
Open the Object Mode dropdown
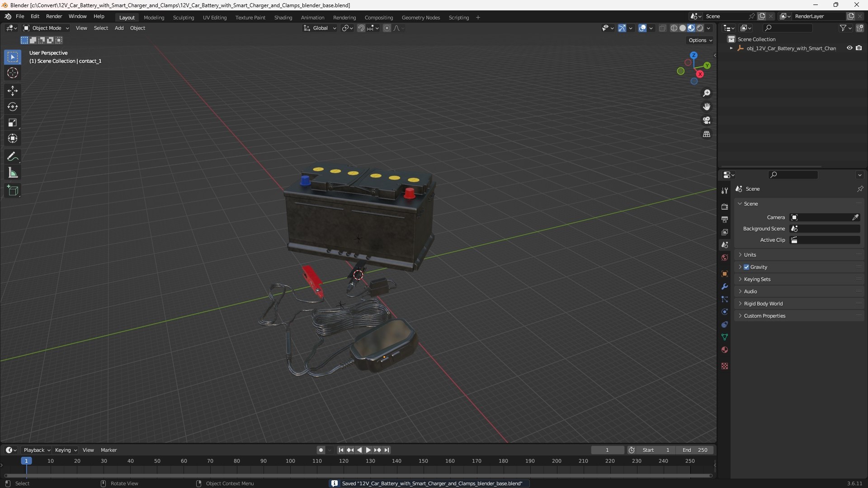pos(46,28)
